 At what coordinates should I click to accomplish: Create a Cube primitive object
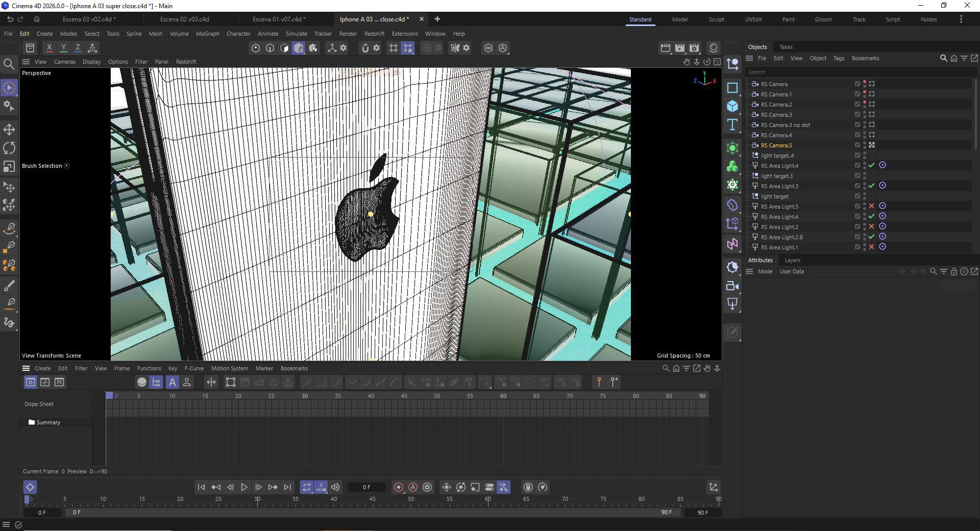pyautogui.click(x=732, y=106)
